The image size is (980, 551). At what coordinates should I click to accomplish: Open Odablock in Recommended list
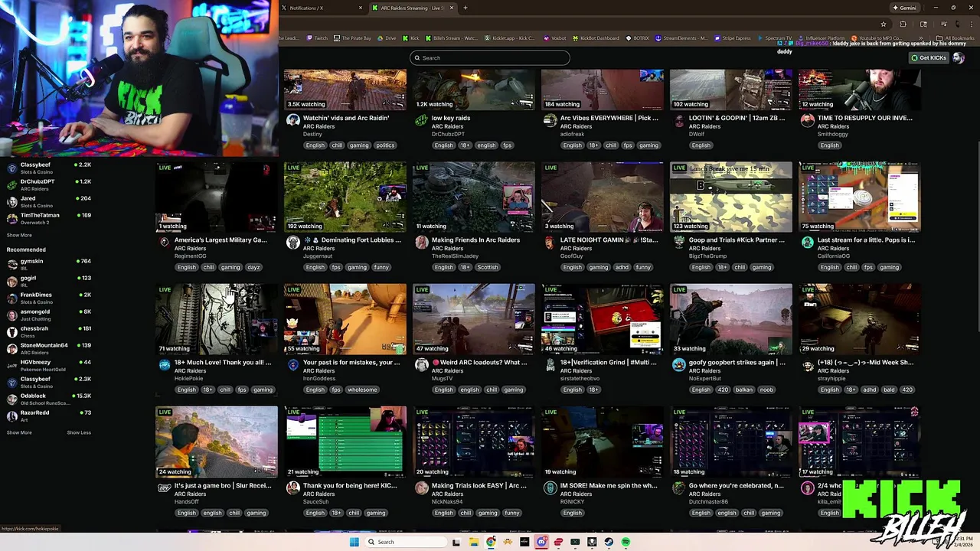coord(48,399)
